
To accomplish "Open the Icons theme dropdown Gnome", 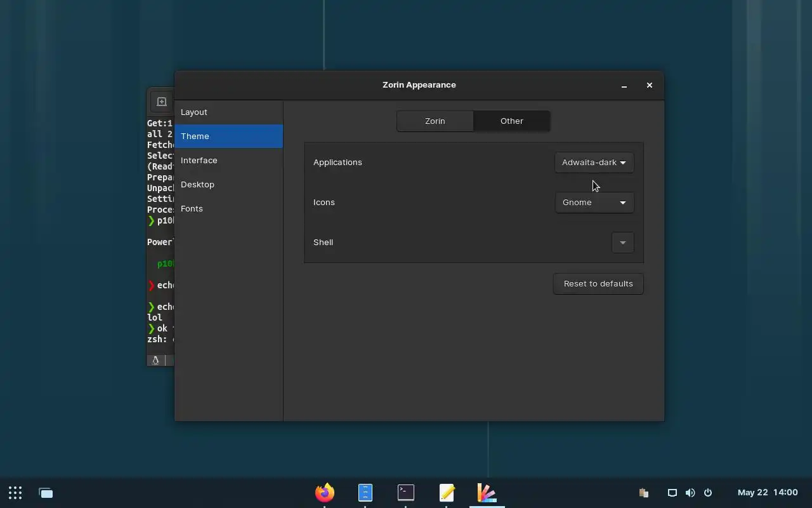I will tap(594, 203).
